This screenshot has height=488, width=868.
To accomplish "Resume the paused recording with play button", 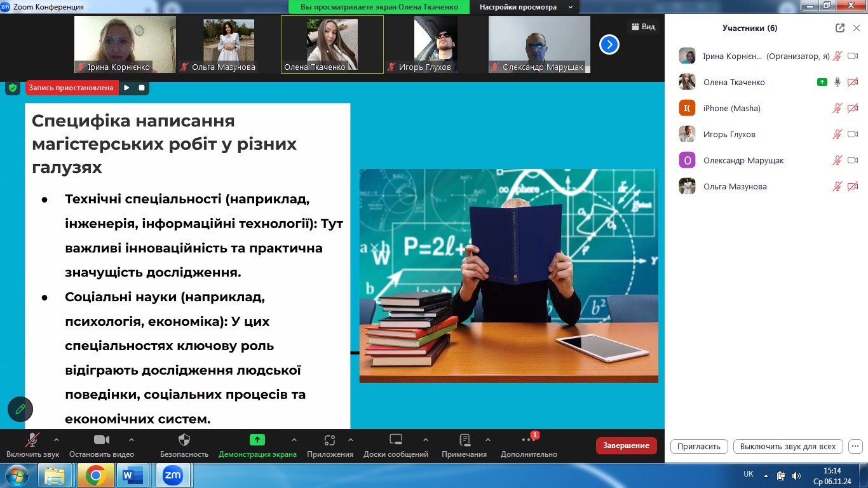I will [126, 88].
